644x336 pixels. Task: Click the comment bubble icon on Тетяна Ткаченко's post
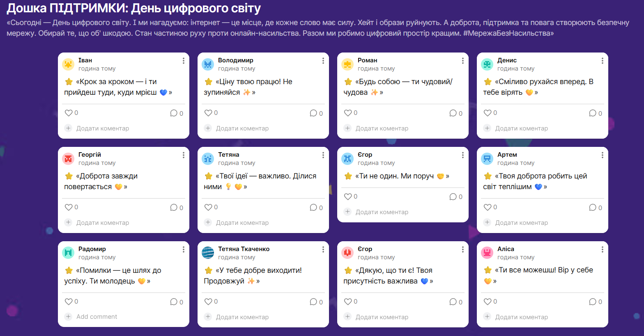[x=313, y=302]
